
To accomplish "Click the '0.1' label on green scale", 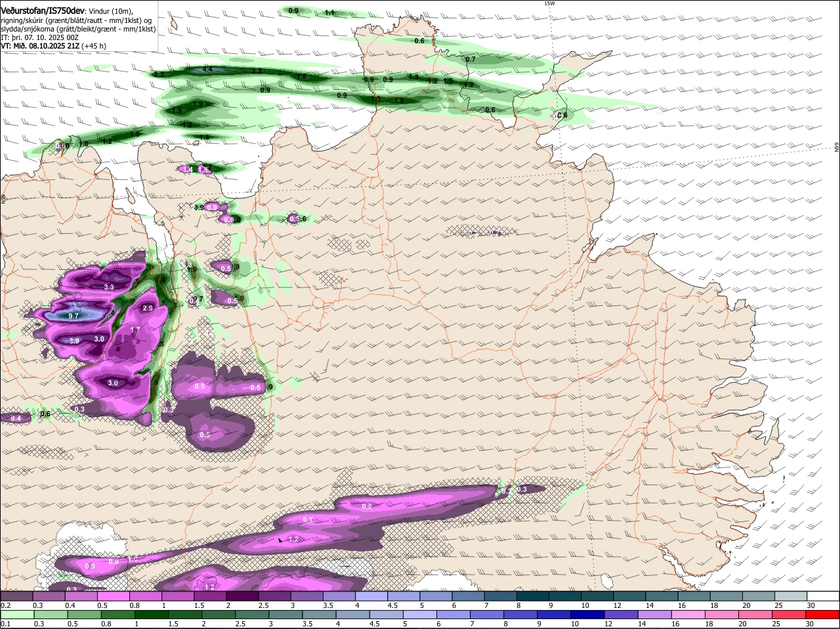I will (5, 624).
